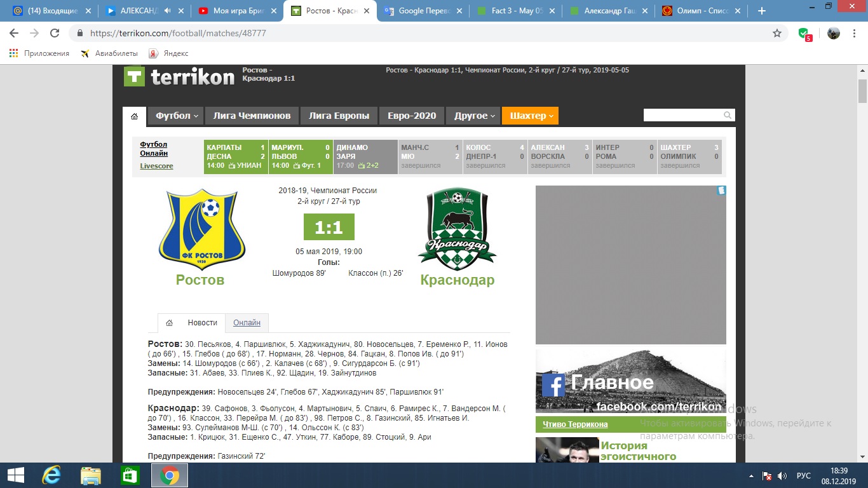Viewport: 868px width, 488px height.
Task: Open the Chrome three-dot menu
Action: (855, 33)
